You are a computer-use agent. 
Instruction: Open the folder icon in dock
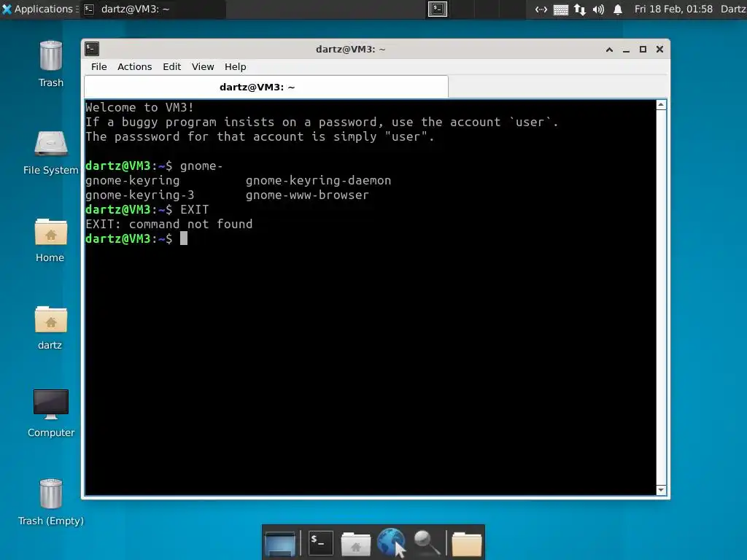point(466,543)
